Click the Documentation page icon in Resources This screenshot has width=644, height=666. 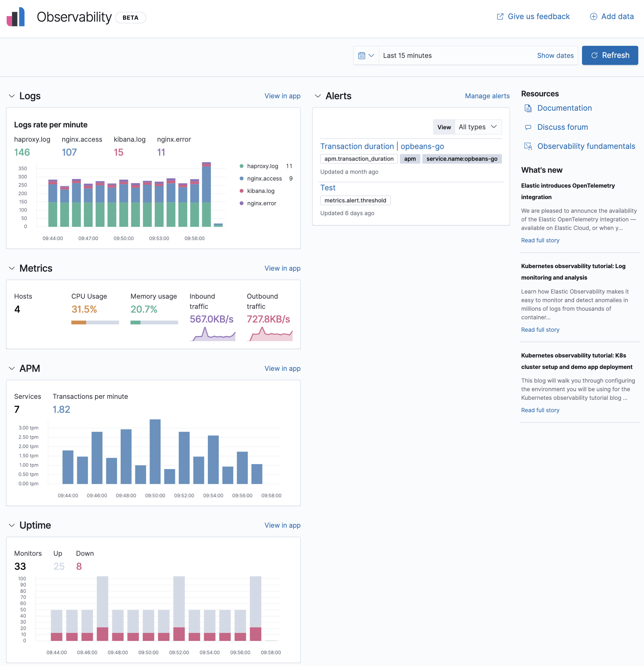coord(528,108)
